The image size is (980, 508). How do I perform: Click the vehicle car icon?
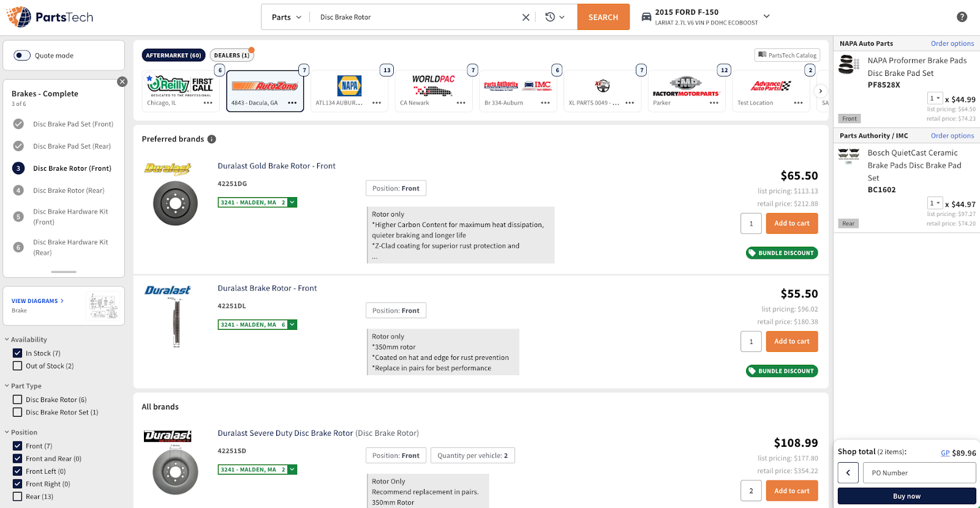click(646, 17)
